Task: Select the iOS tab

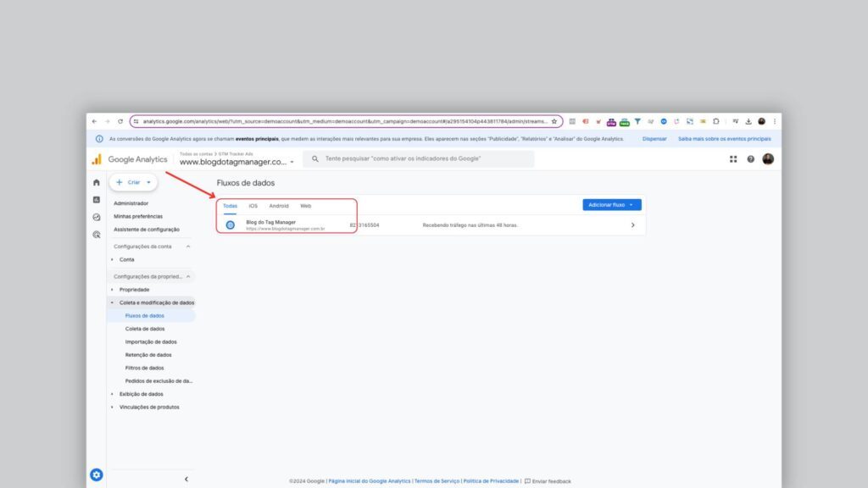Action: pos(253,206)
